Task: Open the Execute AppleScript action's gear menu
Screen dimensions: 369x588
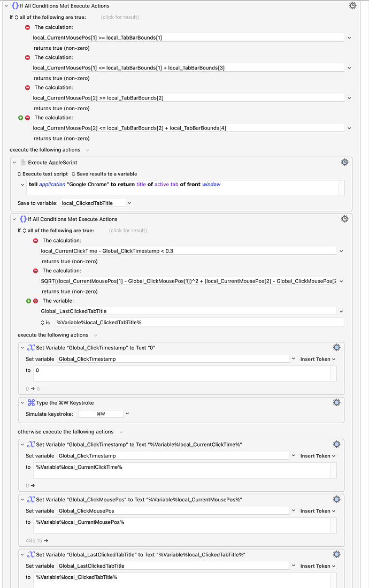Action: click(344, 162)
